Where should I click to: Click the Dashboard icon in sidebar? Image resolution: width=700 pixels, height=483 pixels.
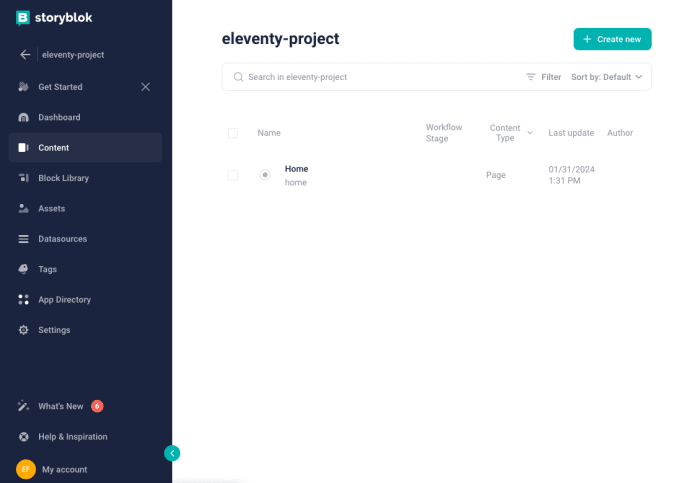23,117
